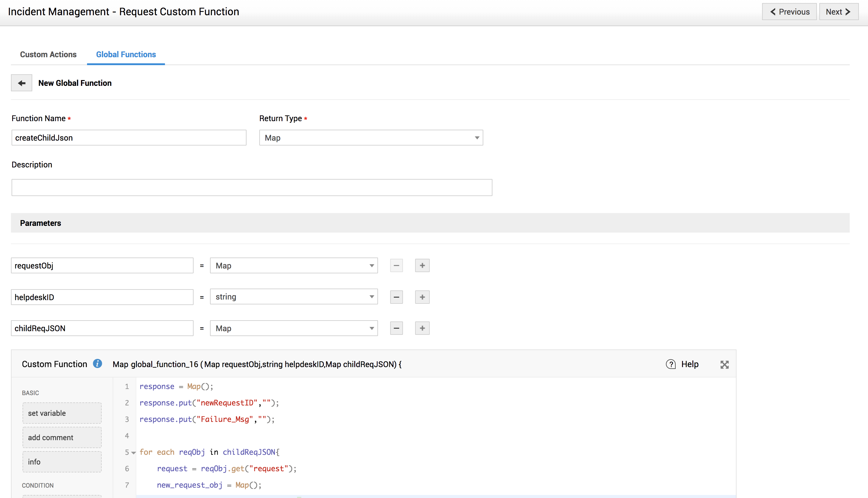The width and height of the screenshot is (868, 498).
Task: Open the Return Type dropdown
Action: pos(371,138)
